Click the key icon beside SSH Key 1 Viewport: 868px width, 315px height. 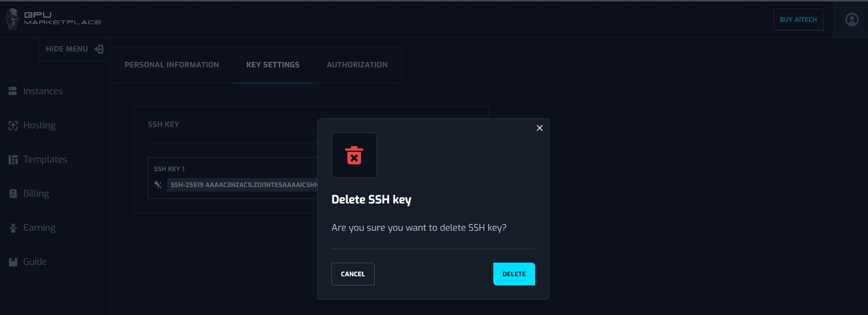158,185
